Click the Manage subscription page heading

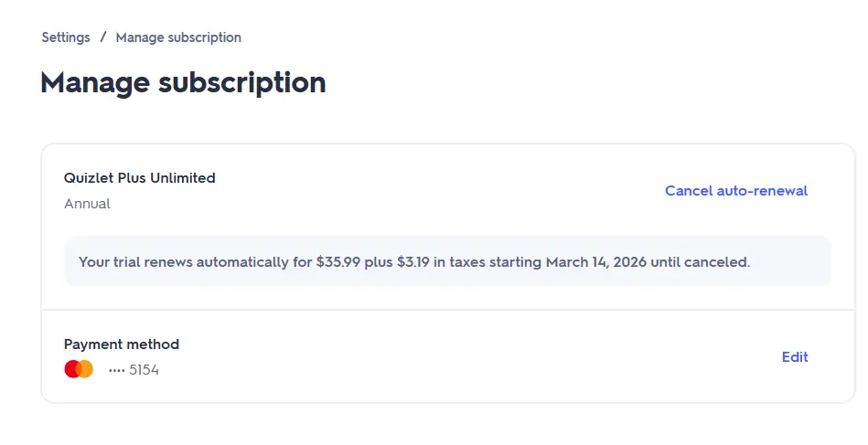coord(183,83)
